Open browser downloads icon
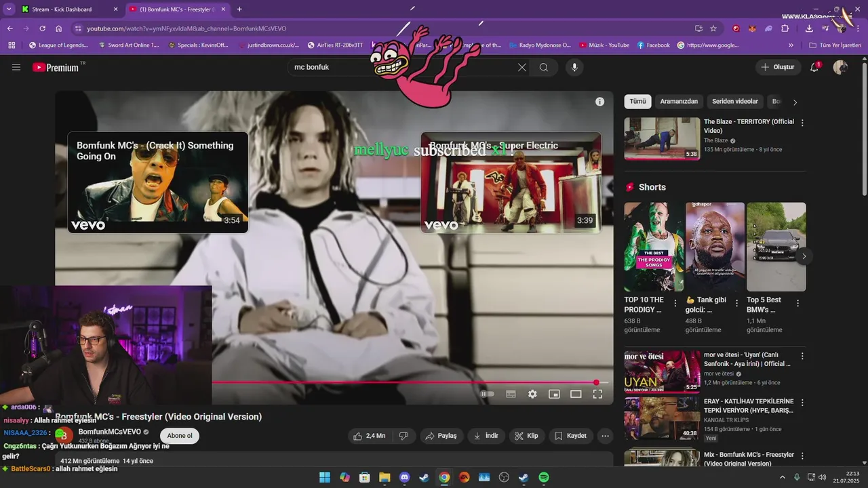Viewport: 868px width, 488px height. coord(809,28)
